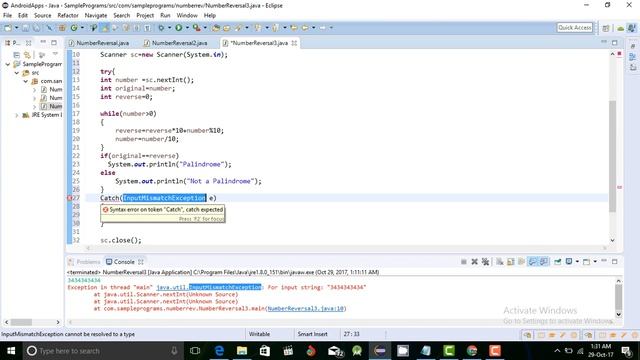Maximize the editor area
This screenshot has height=360, width=640.
[x=615, y=42]
